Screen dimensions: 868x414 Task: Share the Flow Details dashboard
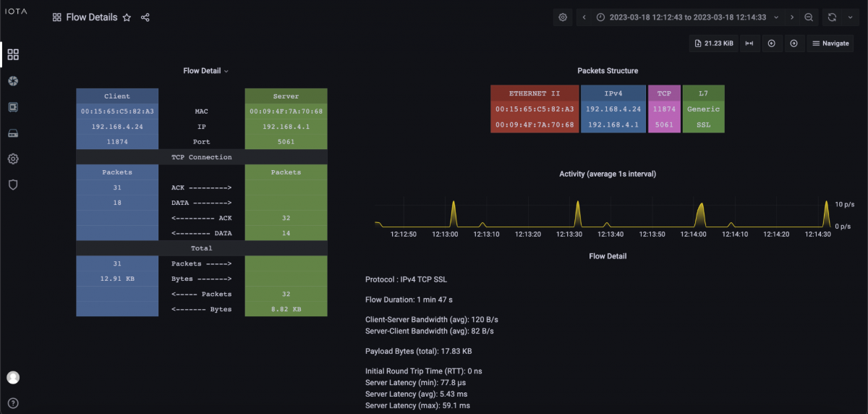click(x=145, y=17)
